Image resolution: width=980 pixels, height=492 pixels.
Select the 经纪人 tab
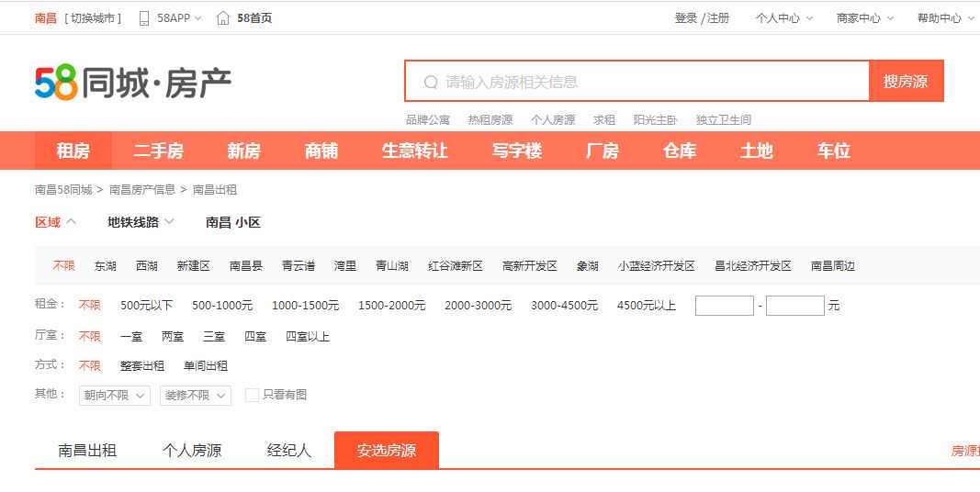(x=289, y=451)
